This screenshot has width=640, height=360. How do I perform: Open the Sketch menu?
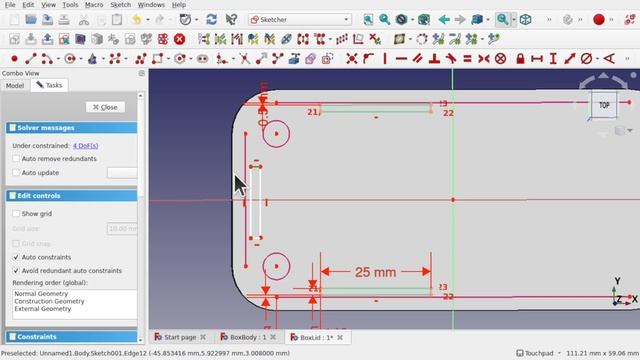coord(120,5)
